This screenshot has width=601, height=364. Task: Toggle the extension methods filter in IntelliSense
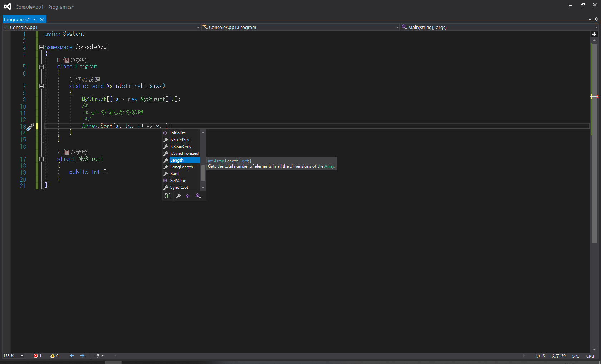pos(199,196)
